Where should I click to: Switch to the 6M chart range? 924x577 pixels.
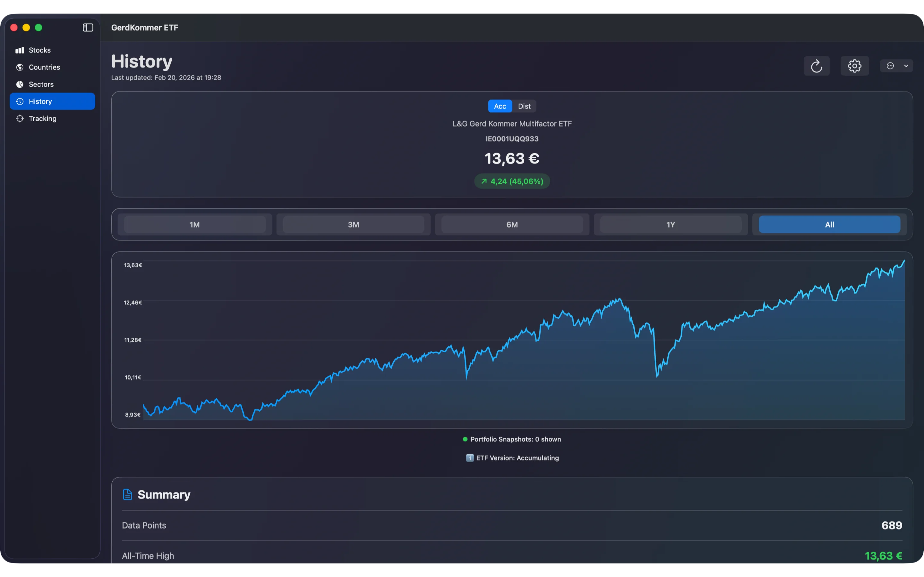pos(512,224)
